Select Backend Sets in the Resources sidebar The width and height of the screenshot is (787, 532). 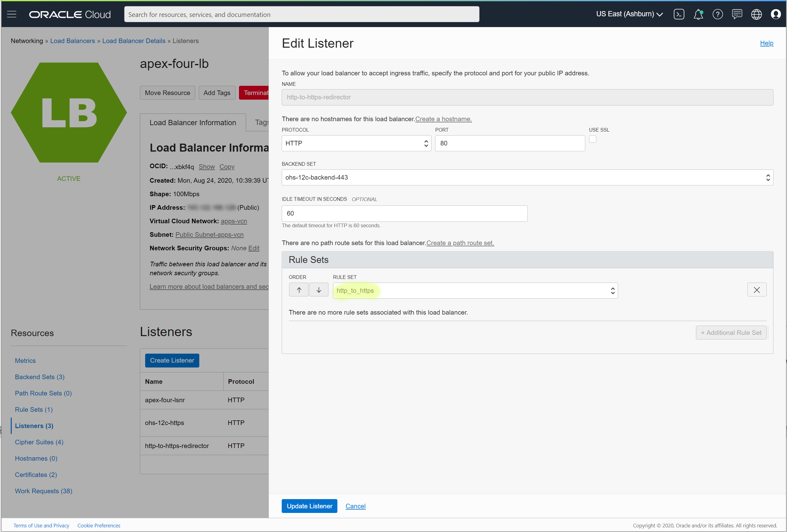click(39, 377)
